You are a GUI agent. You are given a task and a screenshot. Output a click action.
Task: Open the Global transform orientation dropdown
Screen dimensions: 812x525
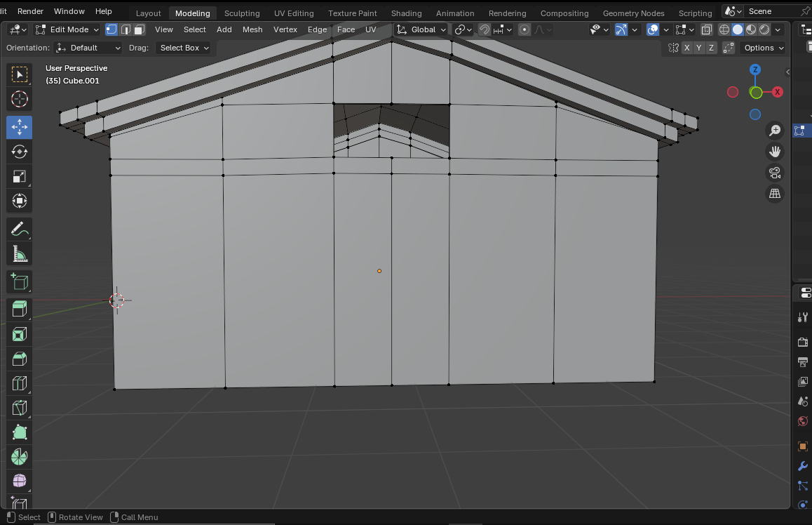pyautogui.click(x=421, y=29)
